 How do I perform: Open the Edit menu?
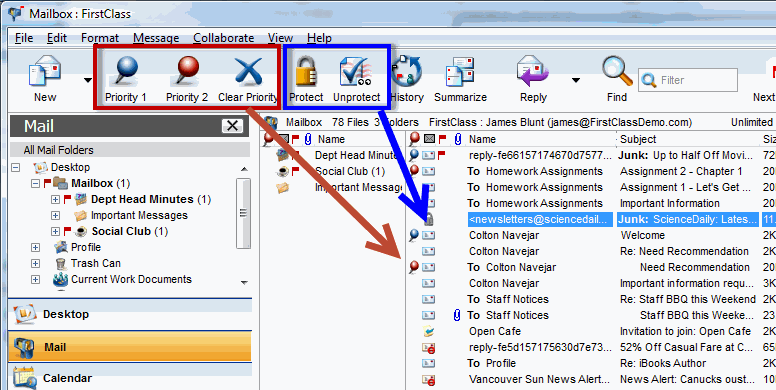click(57, 38)
